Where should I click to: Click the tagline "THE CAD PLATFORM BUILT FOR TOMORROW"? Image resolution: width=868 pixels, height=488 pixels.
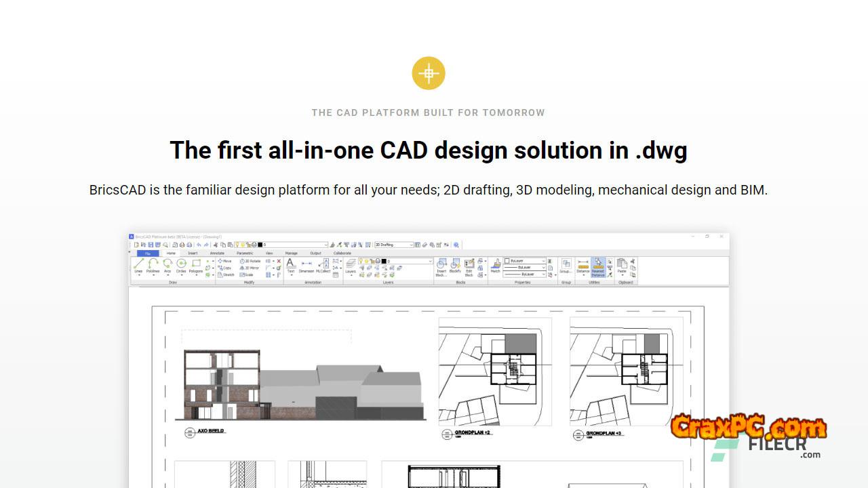[429, 113]
